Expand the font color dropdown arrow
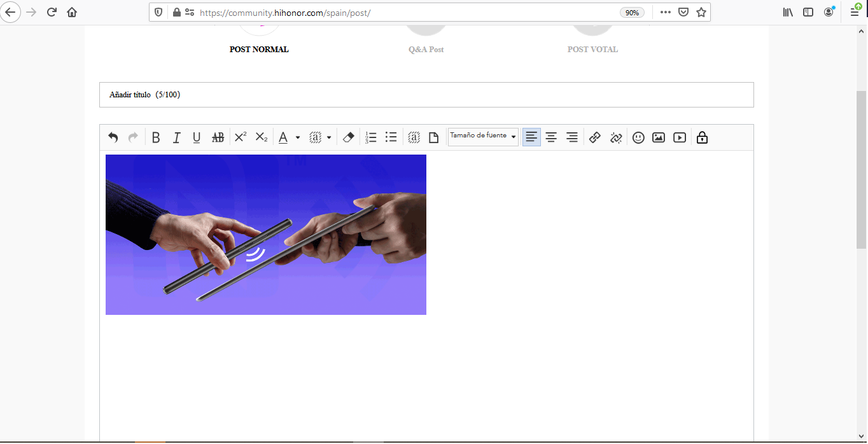868x444 pixels. [298, 138]
